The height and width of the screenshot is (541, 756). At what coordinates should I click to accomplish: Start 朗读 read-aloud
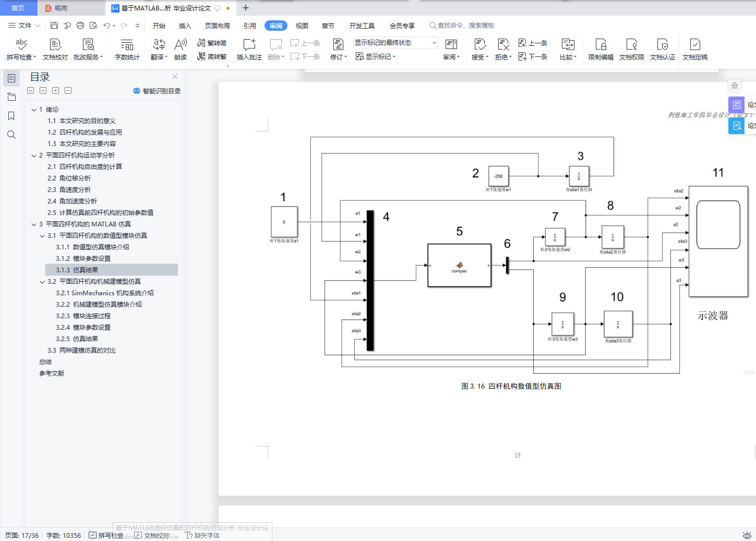(x=181, y=50)
